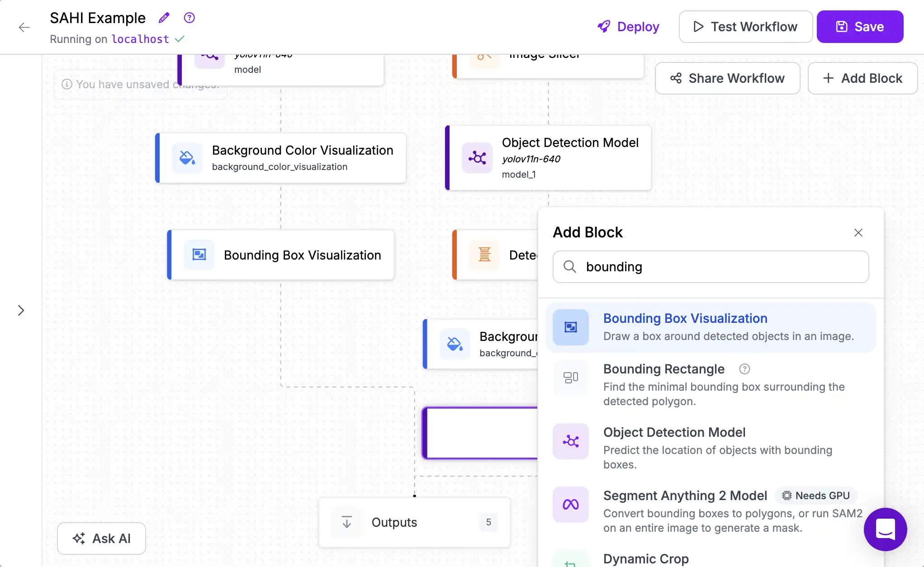Open the Share Workflow dialog
The image size is (924, 567).
[x=727, y=78]
